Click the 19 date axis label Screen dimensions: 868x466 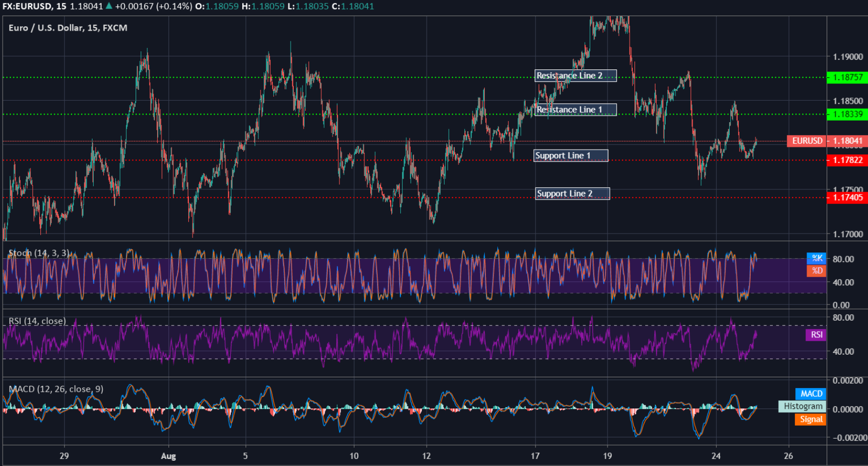point(608,456)
